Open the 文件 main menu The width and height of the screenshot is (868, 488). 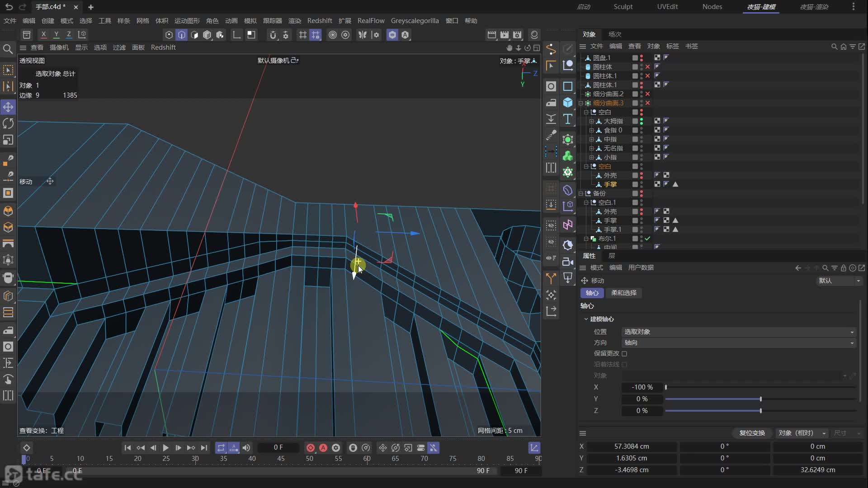tap(10, 21)
